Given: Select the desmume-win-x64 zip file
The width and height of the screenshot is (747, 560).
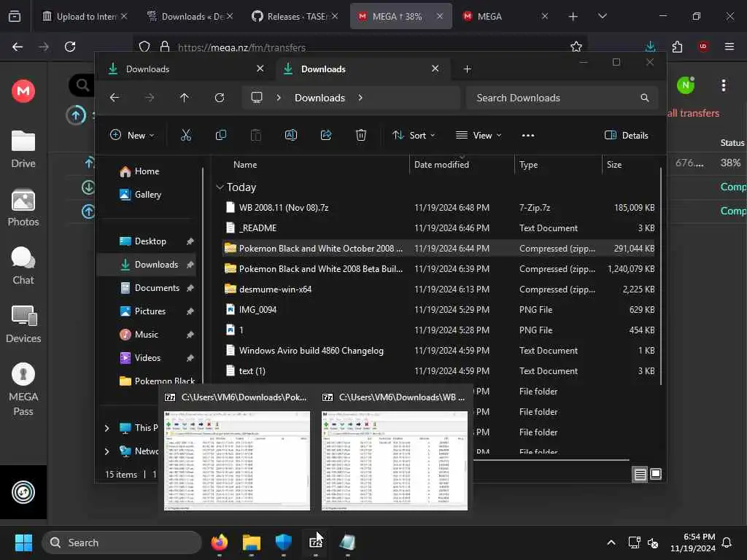Looking at the screenshot, I should [438, 289].
